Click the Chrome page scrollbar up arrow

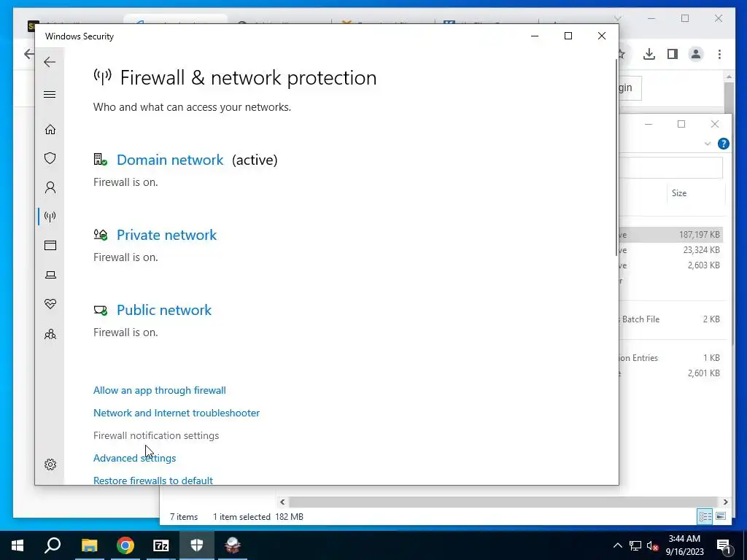[x=729, y=76]
